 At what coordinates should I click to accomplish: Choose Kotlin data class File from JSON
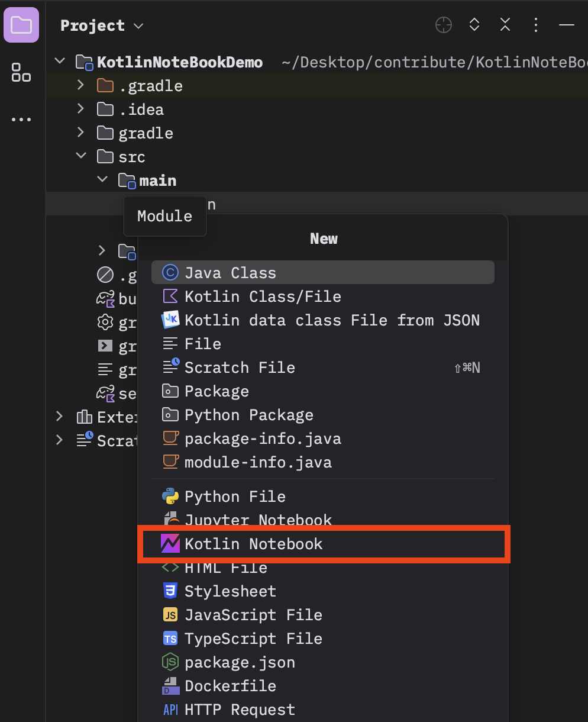323,320
